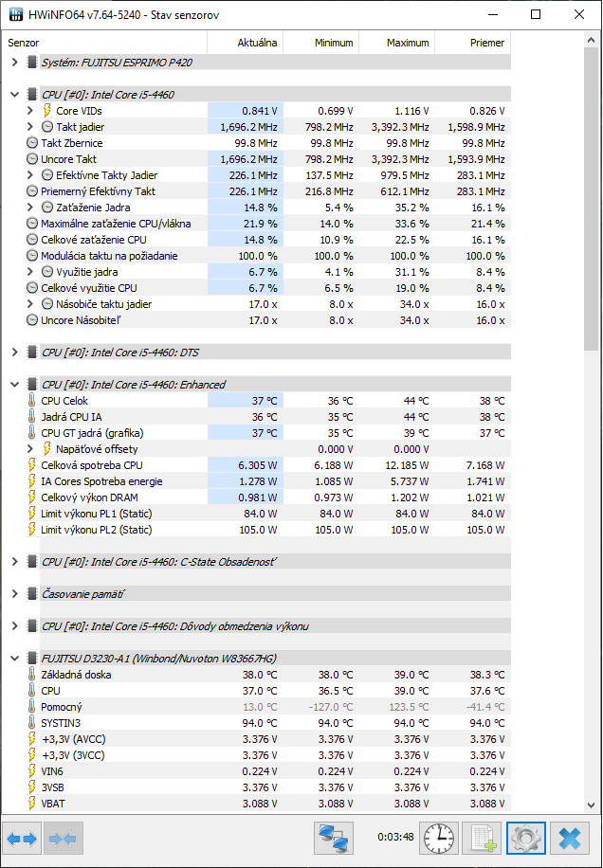
Task: Open sensor settings gear icon
Action: 525,839
